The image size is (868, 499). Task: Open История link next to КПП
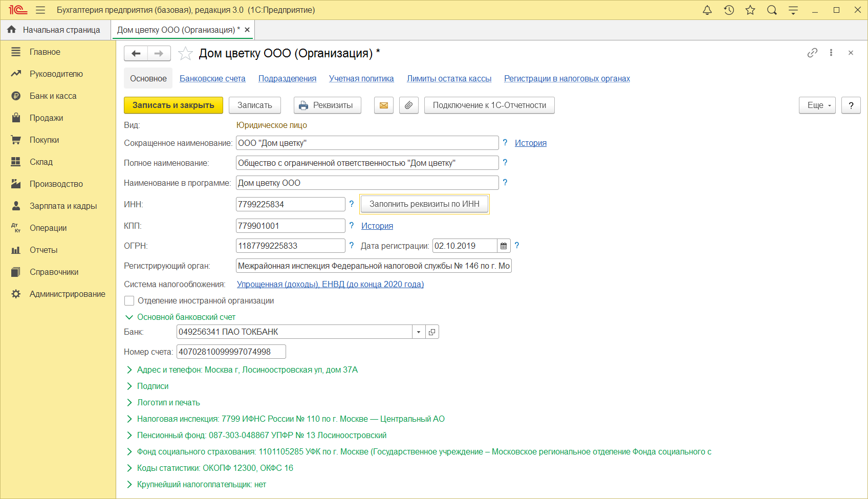click(377, 226)
